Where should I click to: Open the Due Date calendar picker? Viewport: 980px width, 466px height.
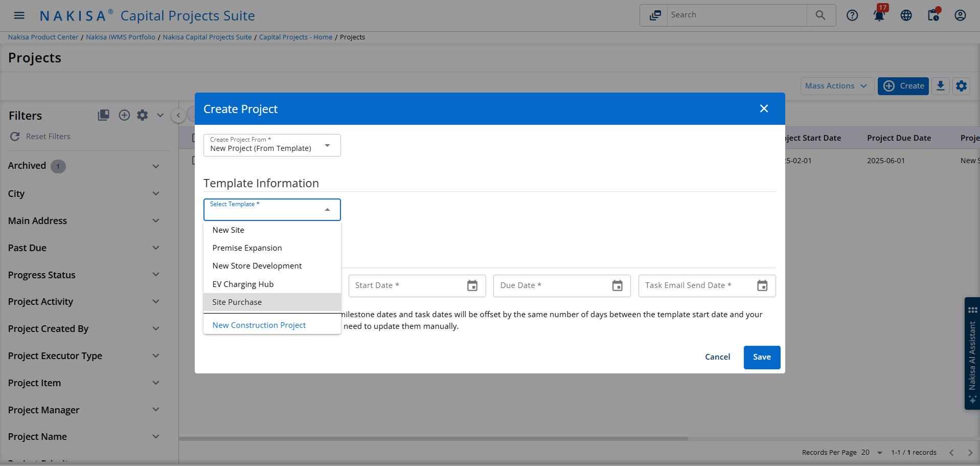(617, 286)
